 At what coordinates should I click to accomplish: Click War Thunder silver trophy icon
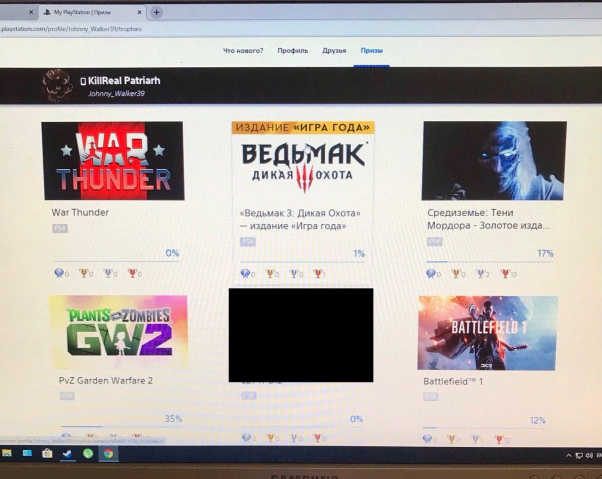[108, 273]
